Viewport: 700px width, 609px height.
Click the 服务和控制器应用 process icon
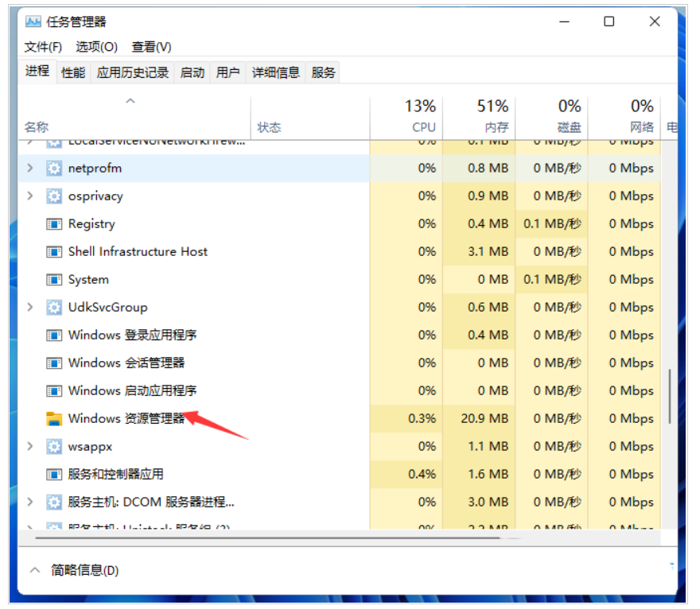(x=54, y=475)
